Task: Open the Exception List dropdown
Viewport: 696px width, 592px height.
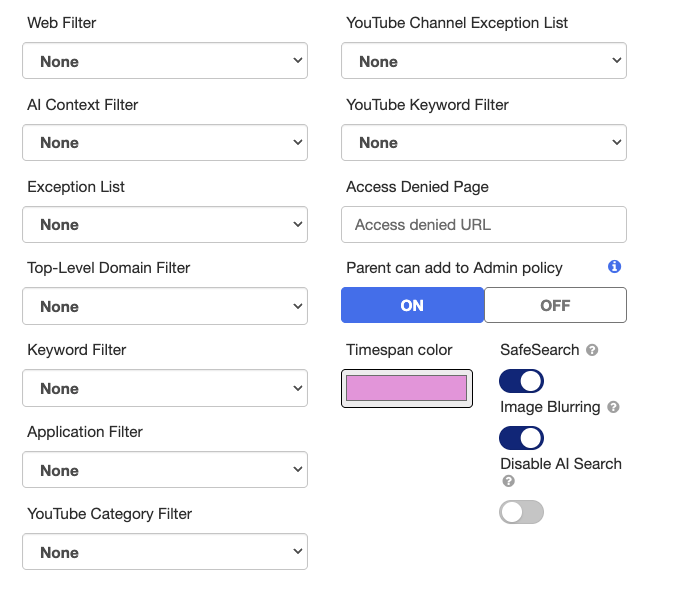Action: coord(165,225)
